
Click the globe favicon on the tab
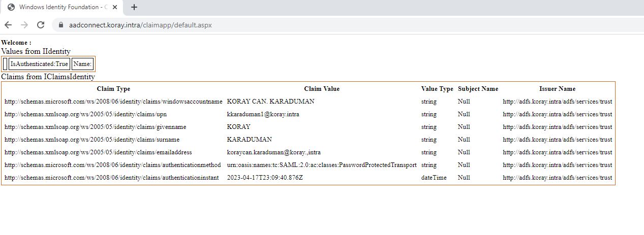coord(11,7)
